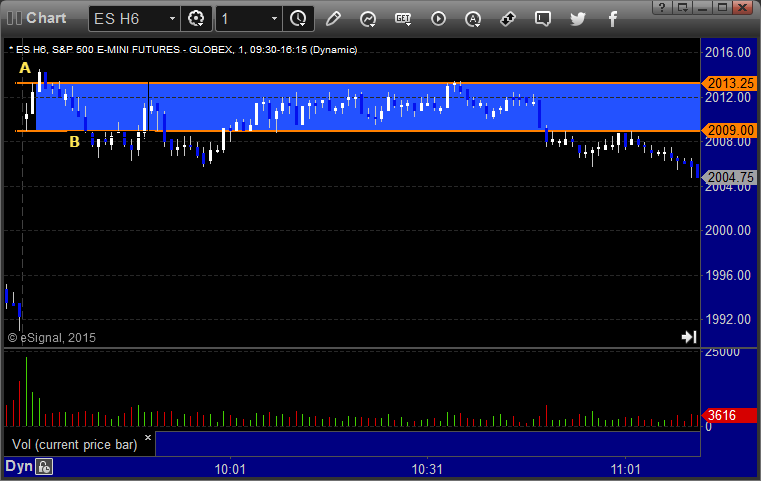Viewport: 761px width, 481px height.
Task: Click the yellow A text annotation
Action: (25, 68)
